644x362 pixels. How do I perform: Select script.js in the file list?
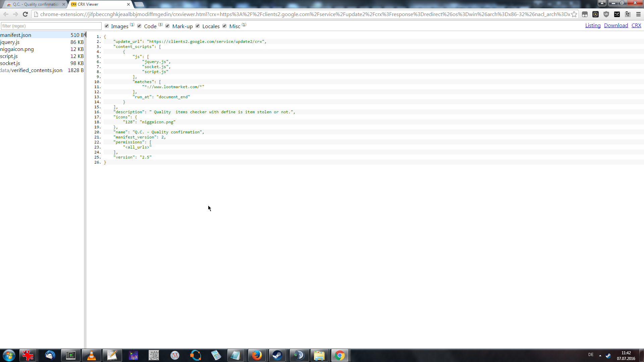(9, 56)
